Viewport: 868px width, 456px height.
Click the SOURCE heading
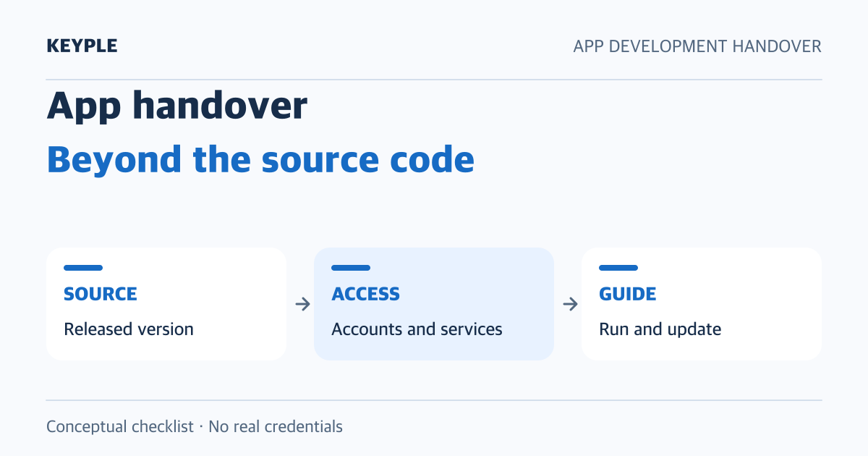click(x=101, y=294)
